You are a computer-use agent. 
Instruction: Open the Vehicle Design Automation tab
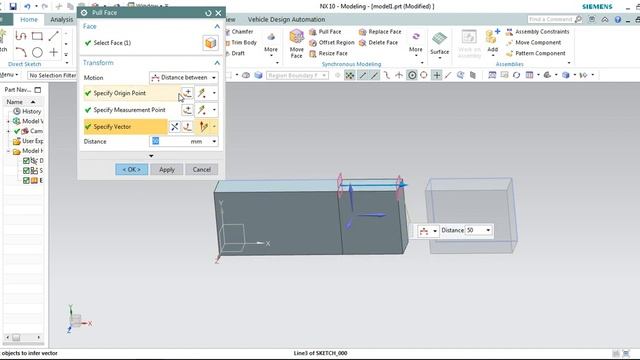(287, 20)
